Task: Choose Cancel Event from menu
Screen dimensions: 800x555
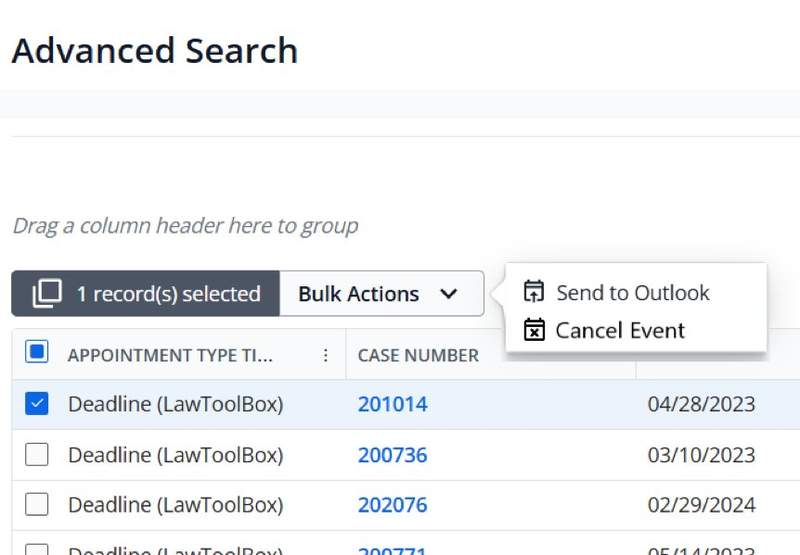Action: [620, 330]
